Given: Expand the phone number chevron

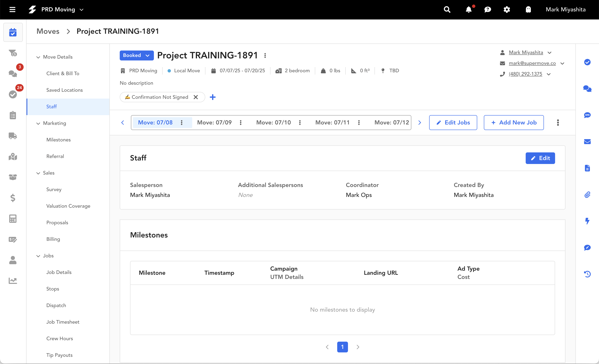Looking at the screenshot, I should point(549,74).
